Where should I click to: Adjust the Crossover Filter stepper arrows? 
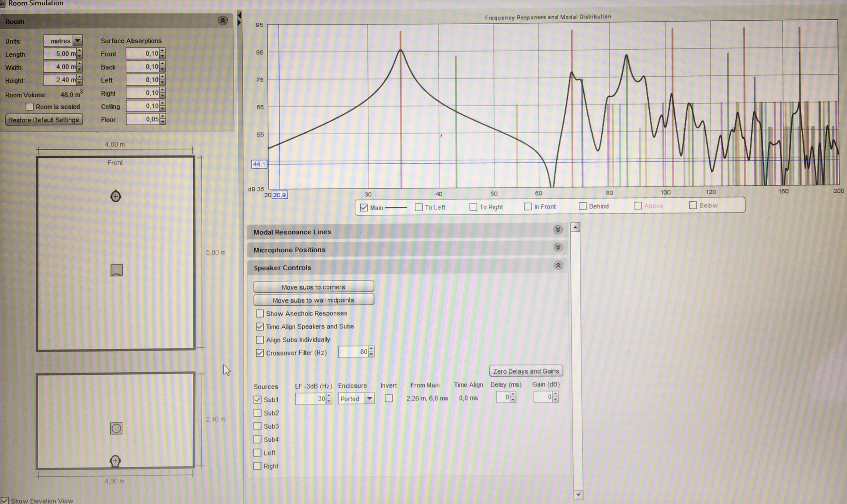pos(371,352)
